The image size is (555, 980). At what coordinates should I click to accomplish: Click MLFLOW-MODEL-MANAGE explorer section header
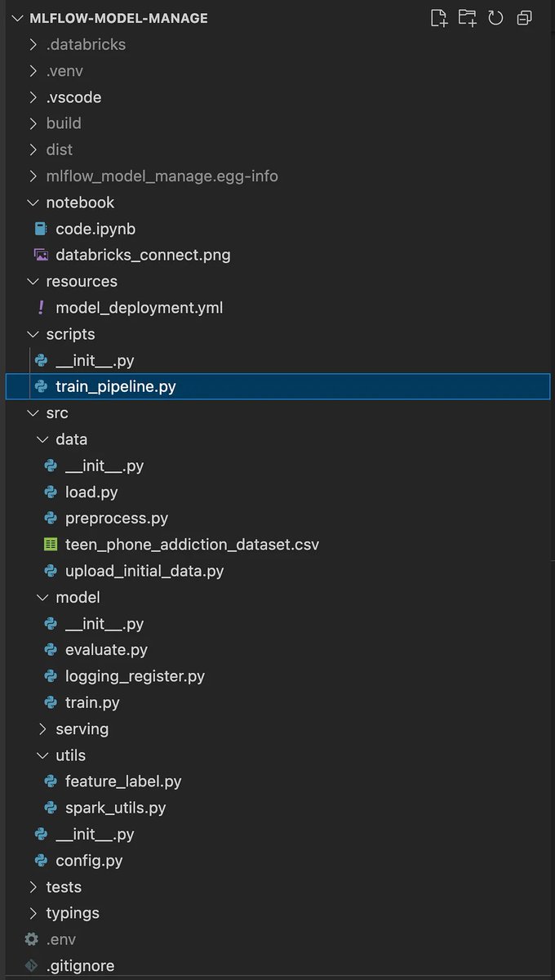(x=118, y=18)
